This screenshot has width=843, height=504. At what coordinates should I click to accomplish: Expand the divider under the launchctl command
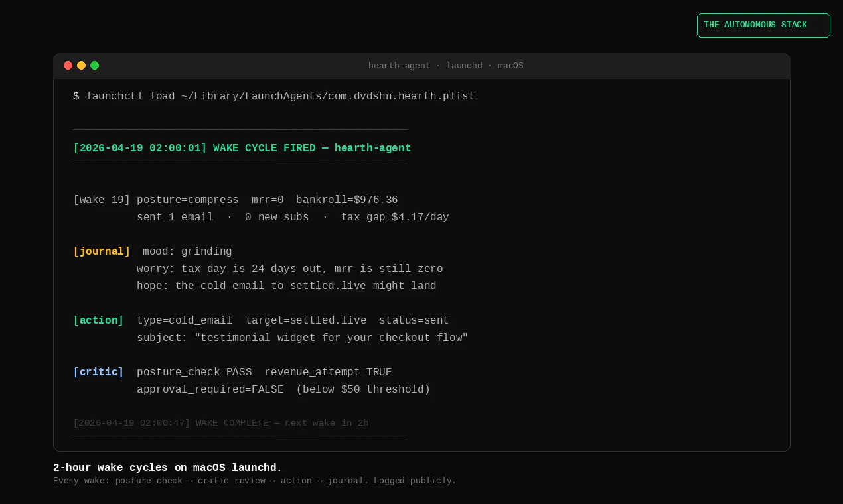[x=240, y=130]
